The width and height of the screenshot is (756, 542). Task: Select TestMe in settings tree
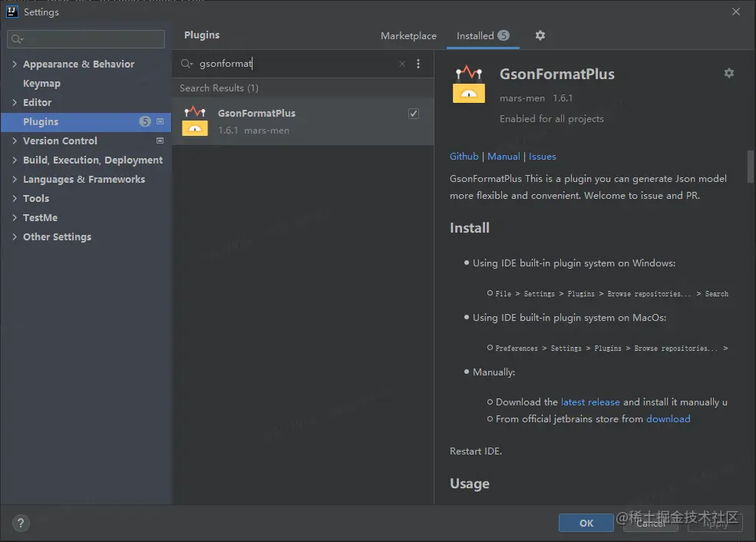coord(40,217)
